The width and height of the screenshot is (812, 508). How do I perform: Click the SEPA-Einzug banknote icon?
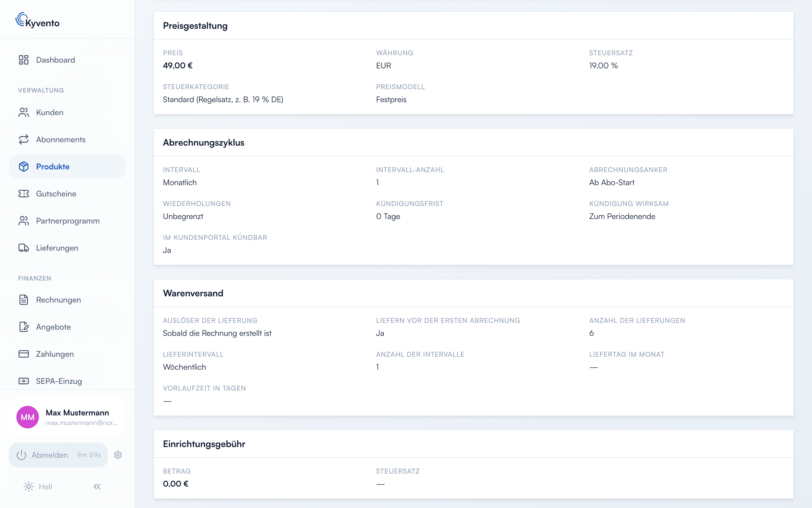23,381
